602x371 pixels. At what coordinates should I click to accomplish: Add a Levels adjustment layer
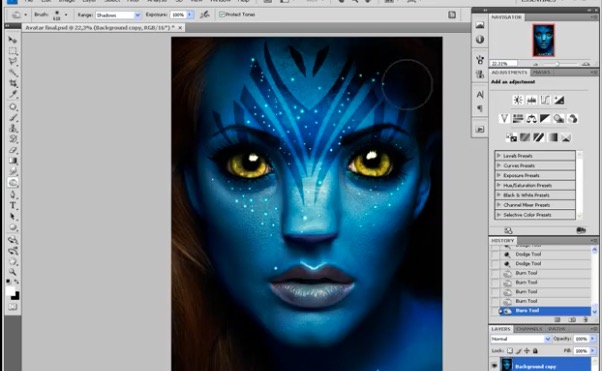click(531, 100)
